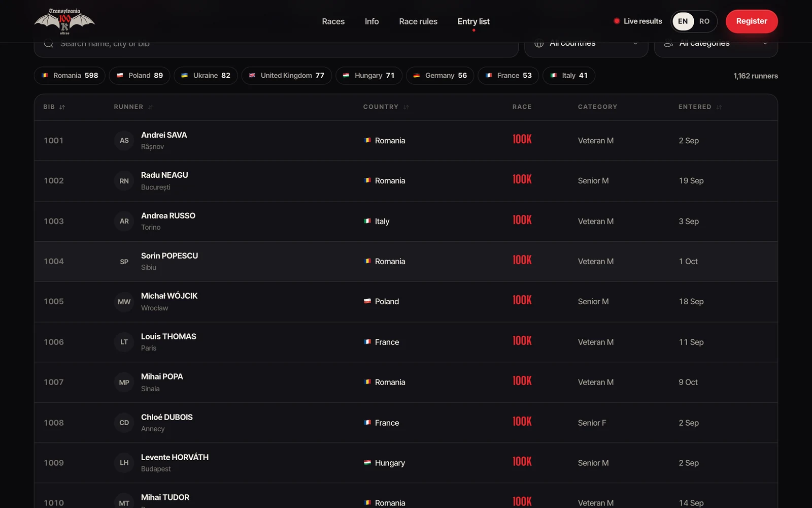Screen dimensions: 812x508
Task: Click the AS avatar for Andrei SAVA
Action: coord(124,140)
